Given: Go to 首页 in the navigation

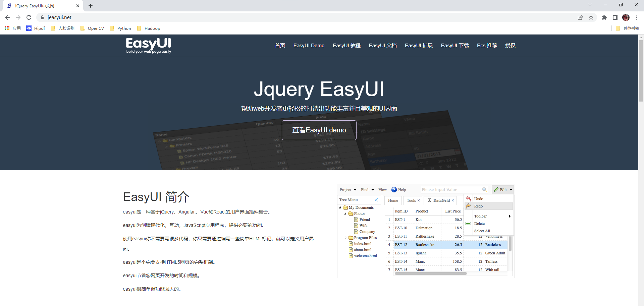Looking at the screenshot, I should [x=280, y=46].
